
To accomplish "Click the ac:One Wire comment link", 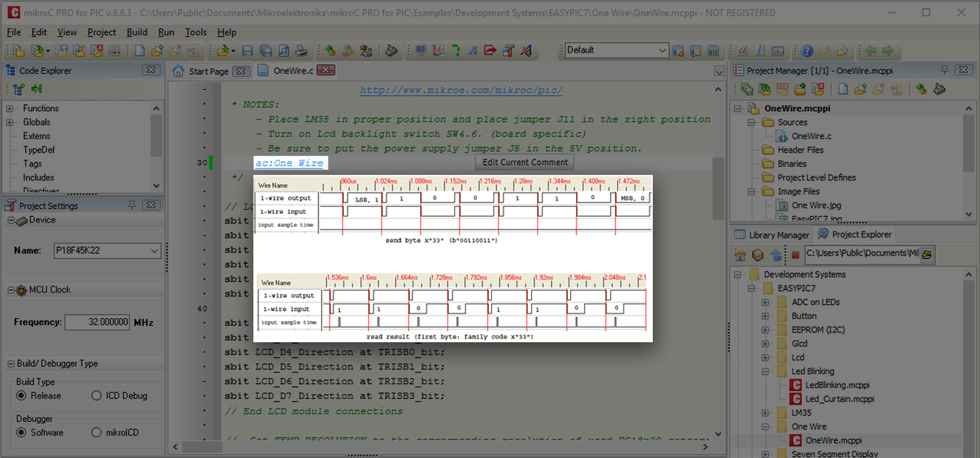I will pos(289,163).
